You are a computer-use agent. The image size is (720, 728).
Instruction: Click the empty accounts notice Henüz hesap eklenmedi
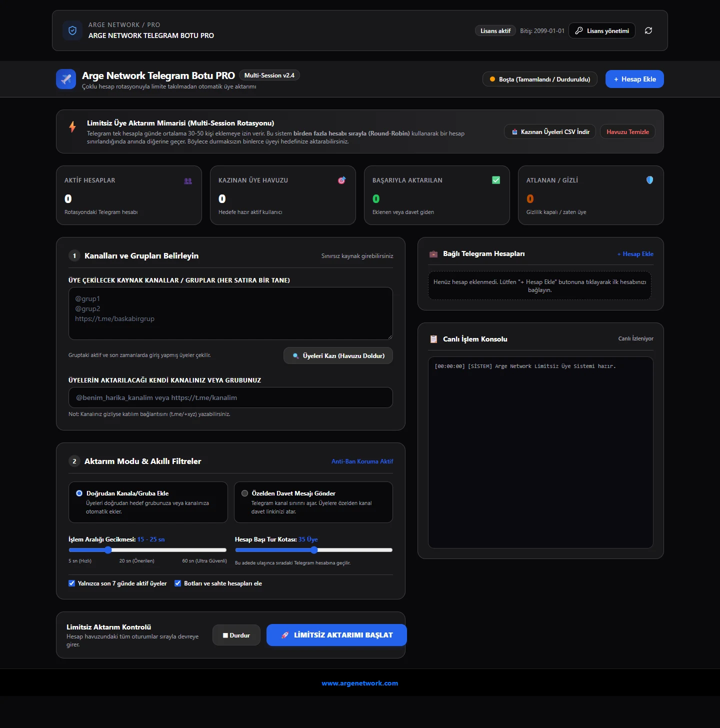point(540,285)
